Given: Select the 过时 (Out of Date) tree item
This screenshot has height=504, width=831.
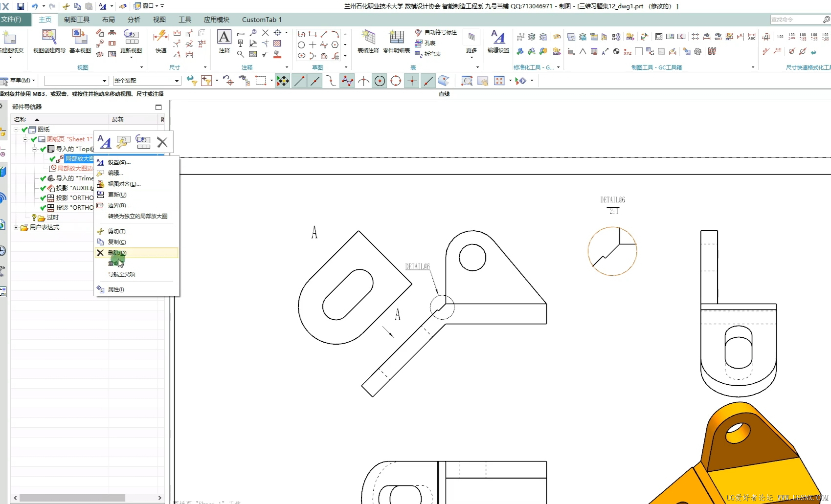Looking at the screenshot, I should 53,218.
